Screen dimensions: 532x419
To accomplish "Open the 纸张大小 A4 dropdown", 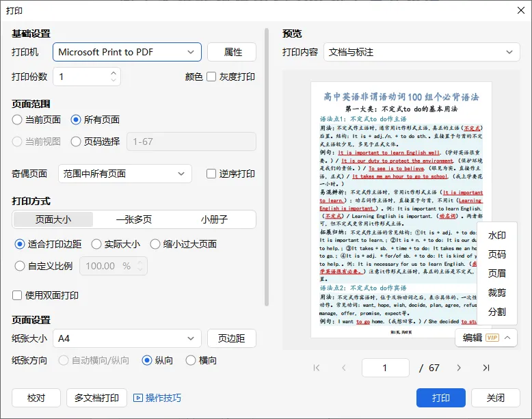I will pyautogui.click(x=127, y=338).
